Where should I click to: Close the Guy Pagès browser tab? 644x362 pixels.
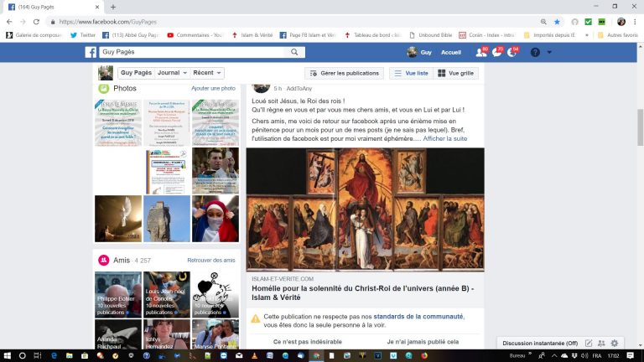coord(97,7)
